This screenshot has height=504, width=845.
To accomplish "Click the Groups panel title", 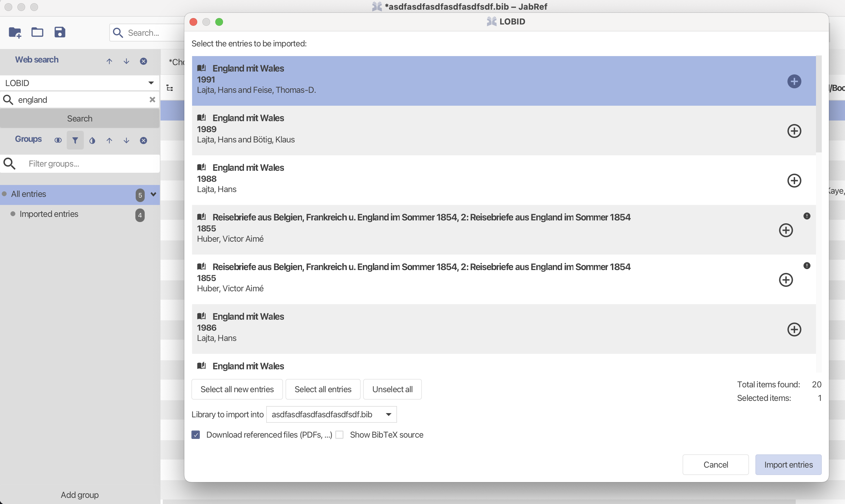I will coord(28,139).
